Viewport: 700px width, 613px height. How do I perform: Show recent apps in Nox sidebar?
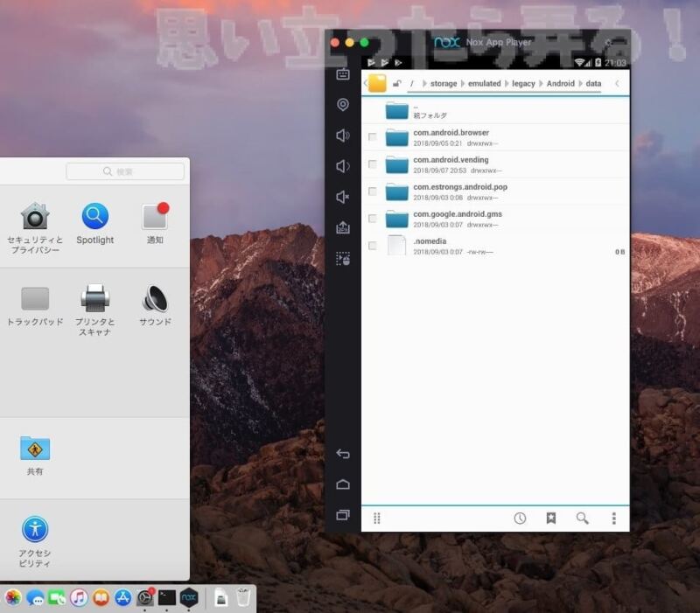coord(343,515)
